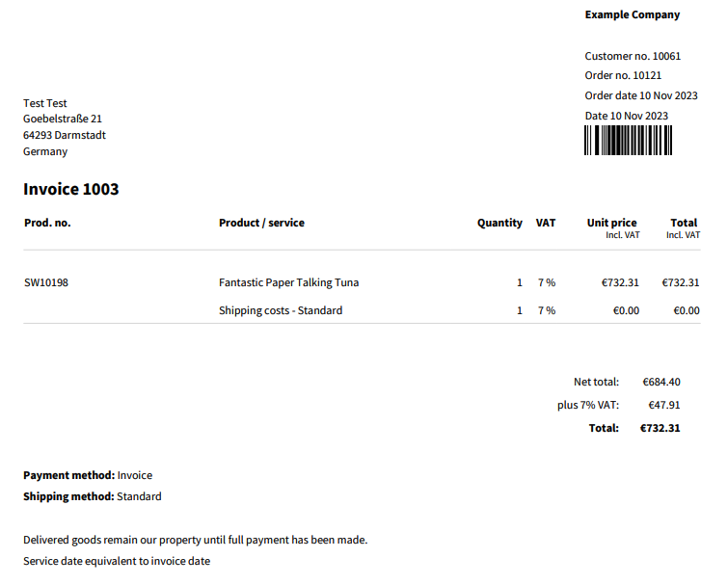This screenshot has height=585, width=728.
Task: Select Fantastic Paper Talking Tuna item
Action: 288,282
